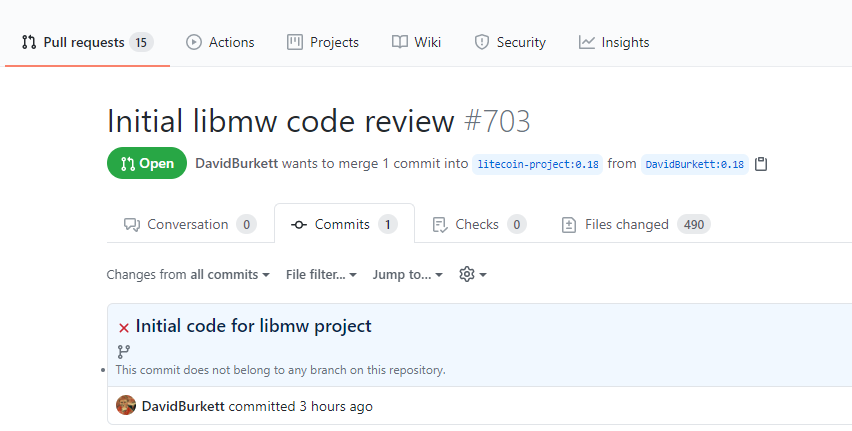Copy the head branch name with the clipboard icon
852x431 pixels.
pos(761,164)
